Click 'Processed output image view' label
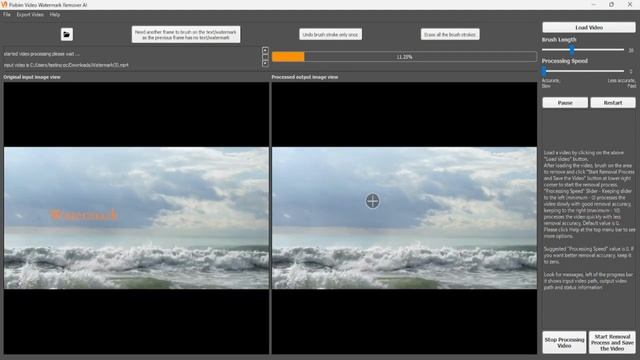 (304, 77)
